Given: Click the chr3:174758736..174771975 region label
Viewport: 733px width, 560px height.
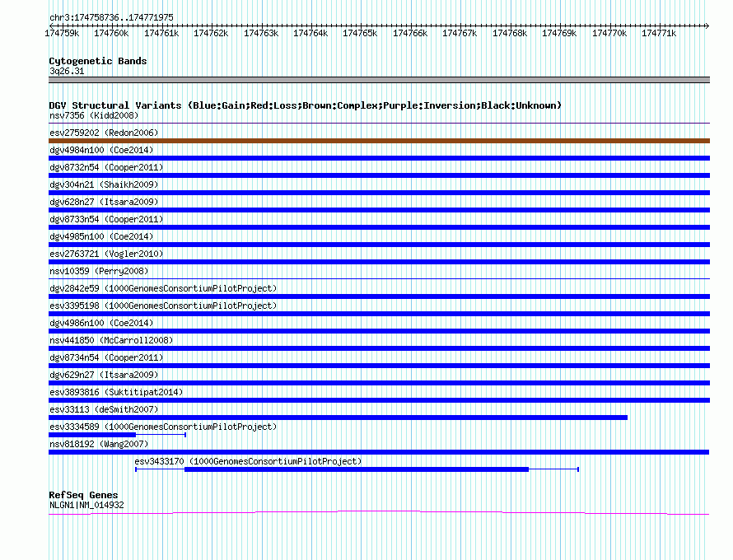Looking at the screenshot, I should tap(111, 17).
